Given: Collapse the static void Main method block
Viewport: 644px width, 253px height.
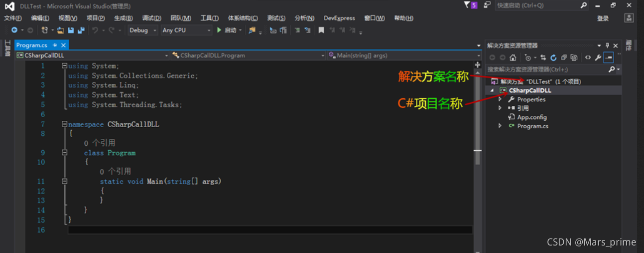Looking at the screenshot, I should pos(65,182).
